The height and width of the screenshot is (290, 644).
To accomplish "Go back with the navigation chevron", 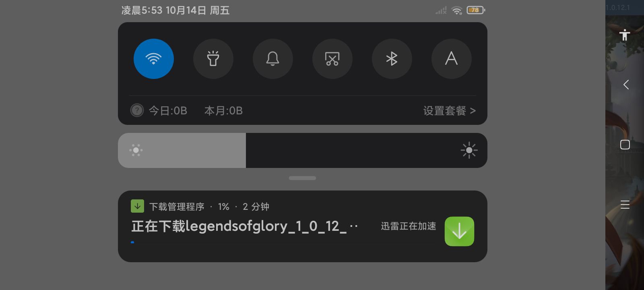I will (x=625, y=85).
